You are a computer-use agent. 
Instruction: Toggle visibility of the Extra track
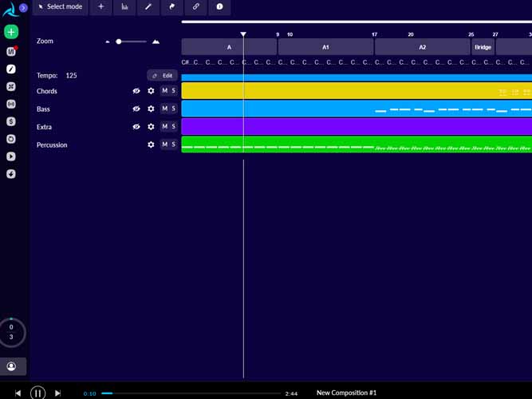[136, 127]
